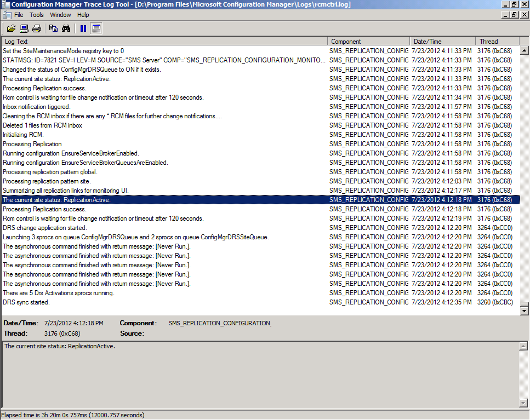Select 'Deleted 1 files from RCM inbox' row

click(261, 125)
